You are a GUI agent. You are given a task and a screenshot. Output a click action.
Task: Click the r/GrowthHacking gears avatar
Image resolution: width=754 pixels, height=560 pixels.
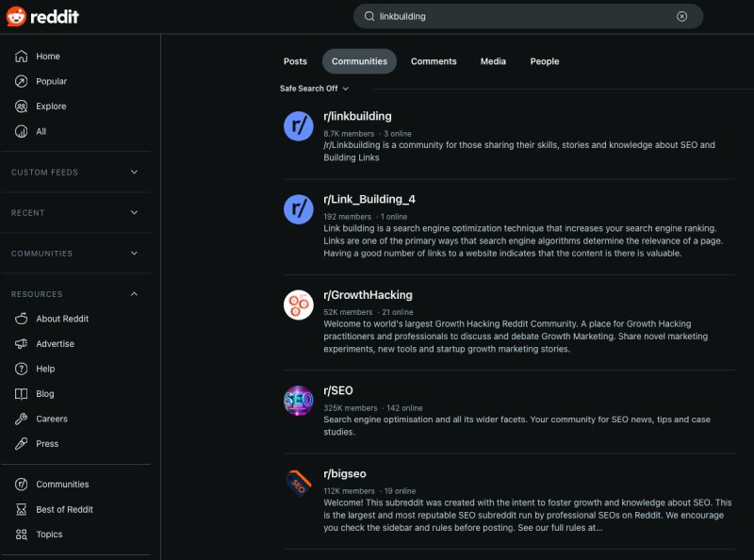(x=298, y=305)
